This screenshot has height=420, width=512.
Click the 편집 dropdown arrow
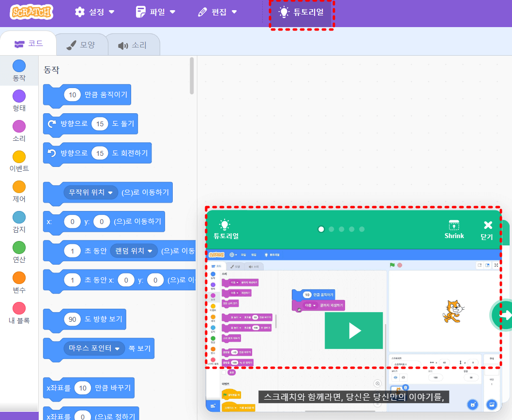coord(234,12)
